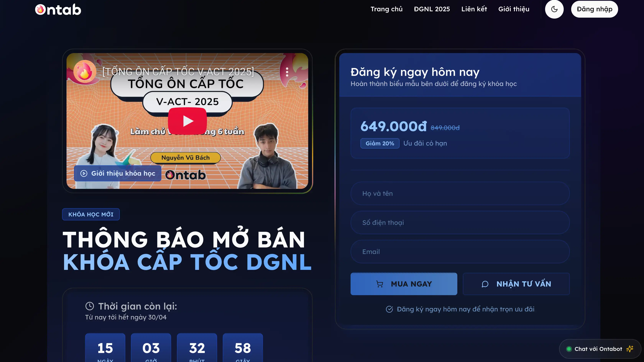Click the Giới thiệu khóa học play button
Image resolution: width=644 pixels, height=362 pixels.
point(84,173)
